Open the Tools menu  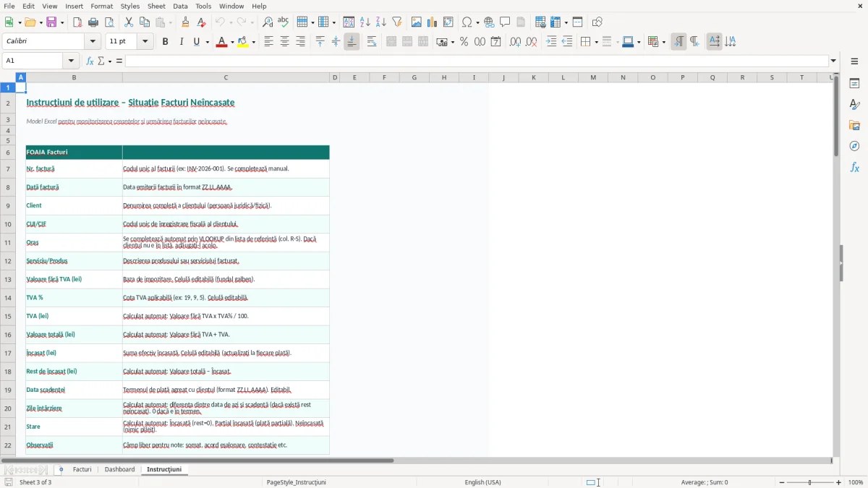click(x=204, y=6)
